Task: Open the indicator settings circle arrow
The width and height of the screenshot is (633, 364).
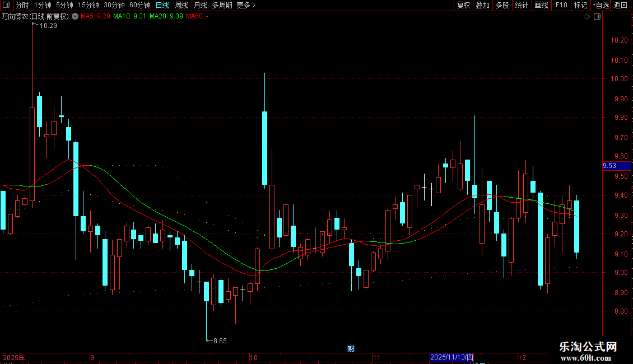Action: (75, 16)
